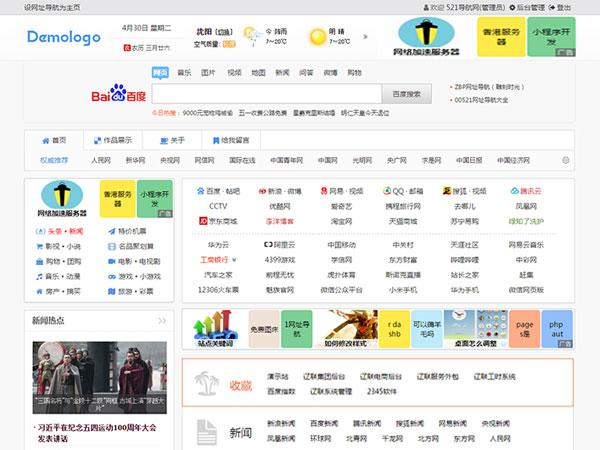Click the 关于 tab icon

[164, 141]
